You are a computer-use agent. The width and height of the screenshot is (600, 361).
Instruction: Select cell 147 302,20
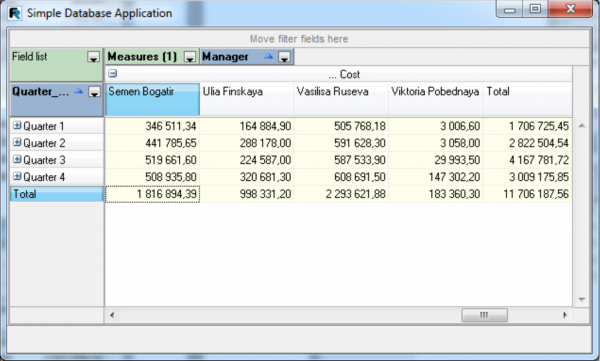(435, 177)
